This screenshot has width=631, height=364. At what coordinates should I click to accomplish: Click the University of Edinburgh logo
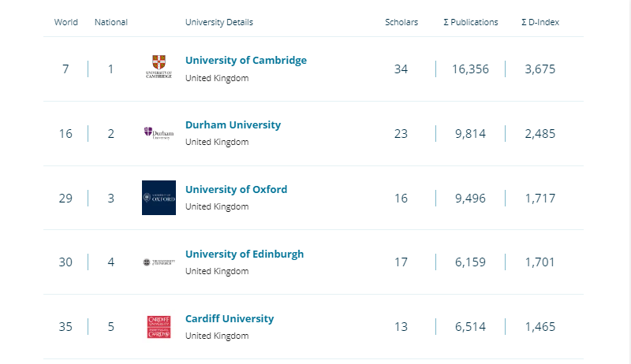click(159, 262)
